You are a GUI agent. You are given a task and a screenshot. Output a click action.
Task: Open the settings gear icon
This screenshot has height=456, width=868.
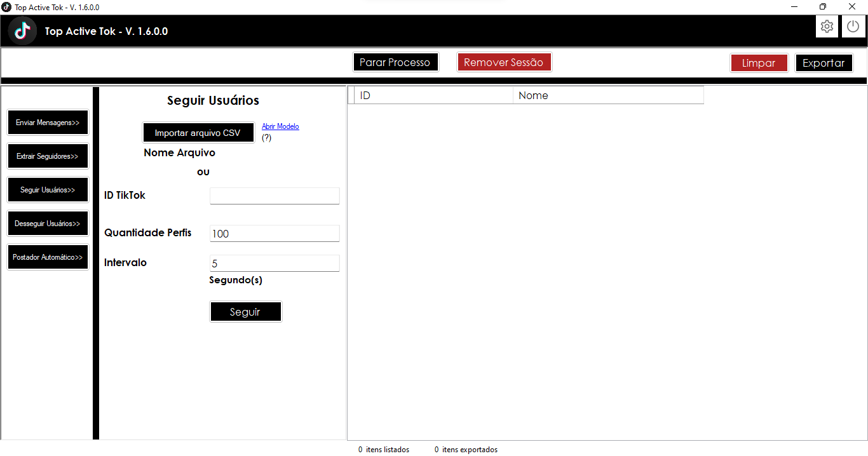coord(827,26)
